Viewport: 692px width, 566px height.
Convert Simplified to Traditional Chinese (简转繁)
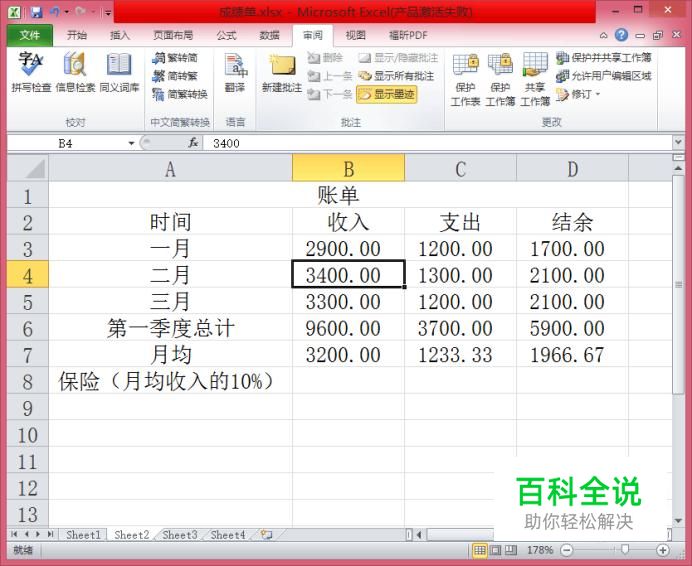pyautogui.click(x=175, y=76)
